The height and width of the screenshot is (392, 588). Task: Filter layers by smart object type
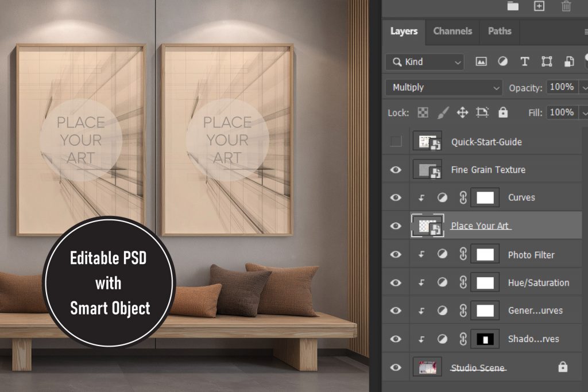[x=569, y=61]
